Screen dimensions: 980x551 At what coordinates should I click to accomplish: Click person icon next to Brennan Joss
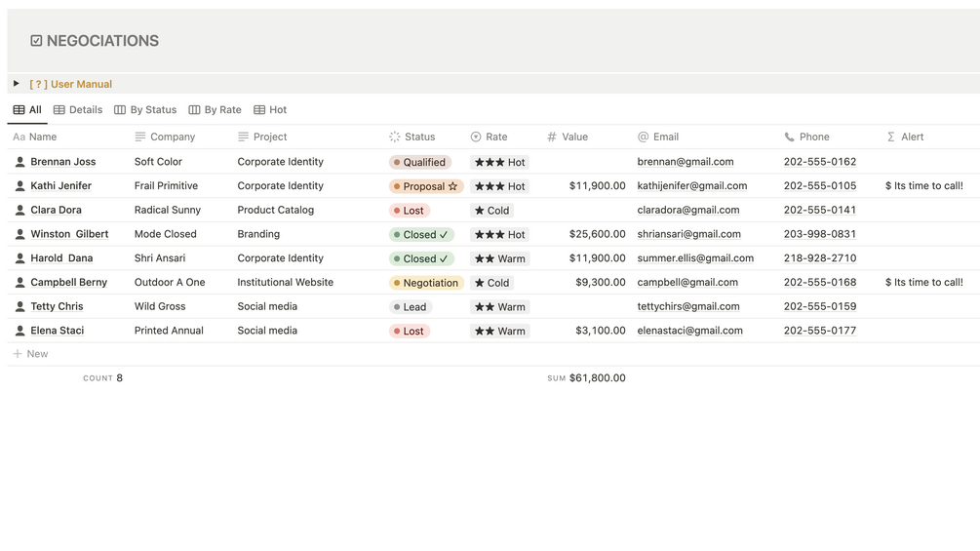point(20,162)
